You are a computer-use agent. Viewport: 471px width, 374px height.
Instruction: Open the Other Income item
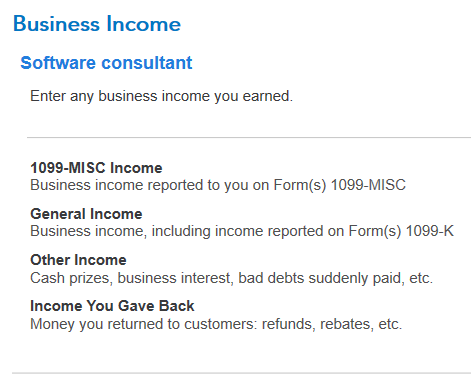(78, 260)
